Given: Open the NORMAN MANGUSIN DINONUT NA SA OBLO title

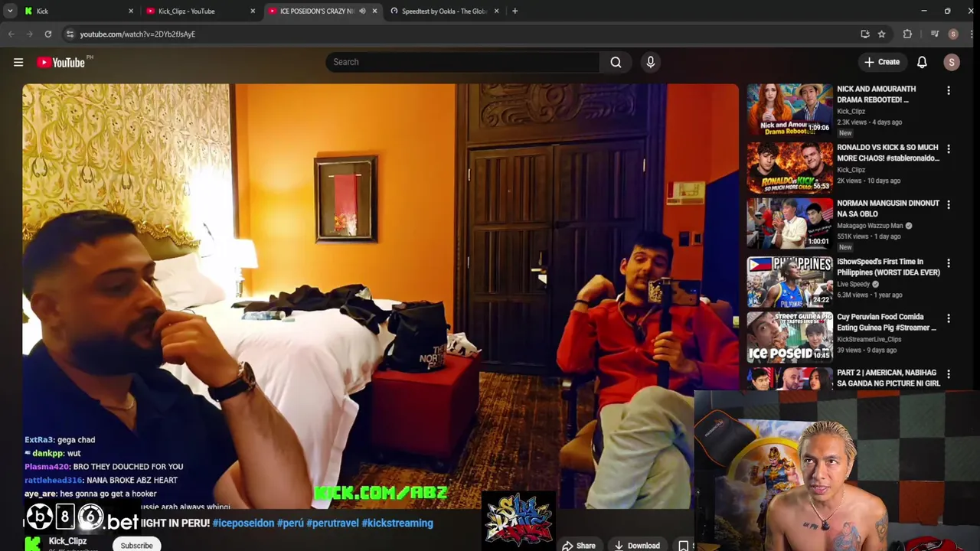Looking at the screenshot, I should [x=887, y=208].
